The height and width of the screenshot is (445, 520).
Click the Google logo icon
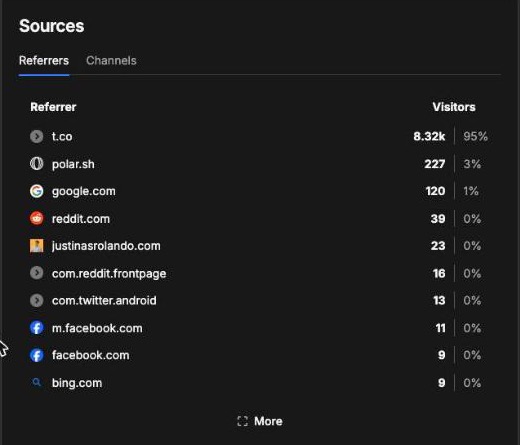pyautogui.click(x=37, y=191)
